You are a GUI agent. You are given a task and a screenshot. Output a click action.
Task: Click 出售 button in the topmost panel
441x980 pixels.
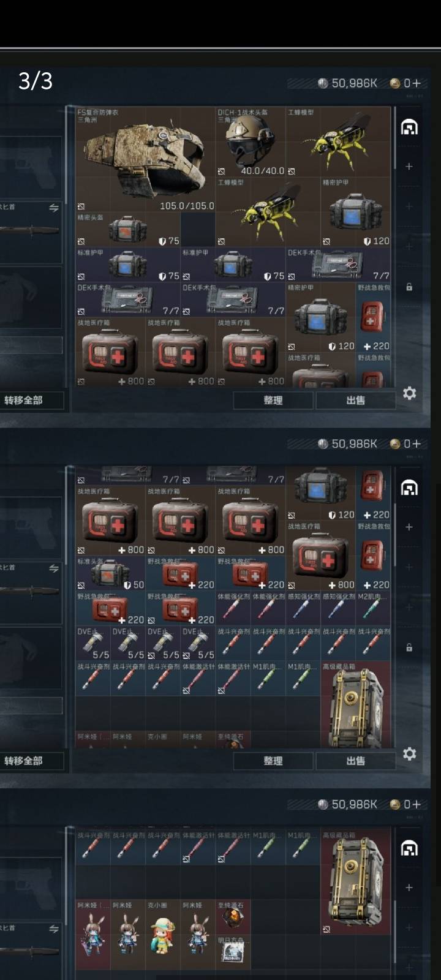coord(355,400)
